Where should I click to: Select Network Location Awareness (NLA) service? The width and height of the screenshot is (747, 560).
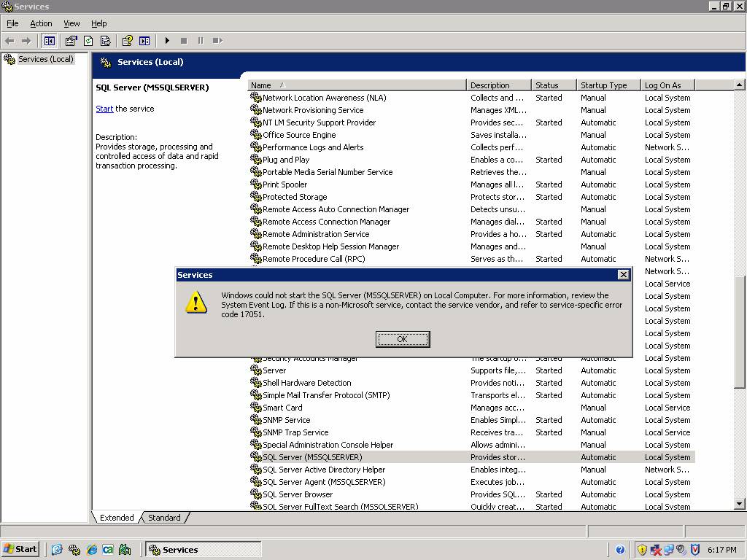click(x=471, y=98)
